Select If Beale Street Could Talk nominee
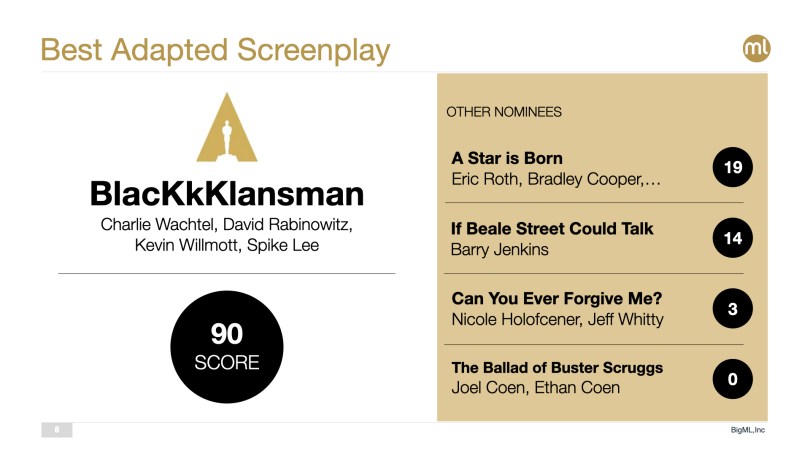Image resolution: width=810 pixels, height=455 pixels. [552, 229]
